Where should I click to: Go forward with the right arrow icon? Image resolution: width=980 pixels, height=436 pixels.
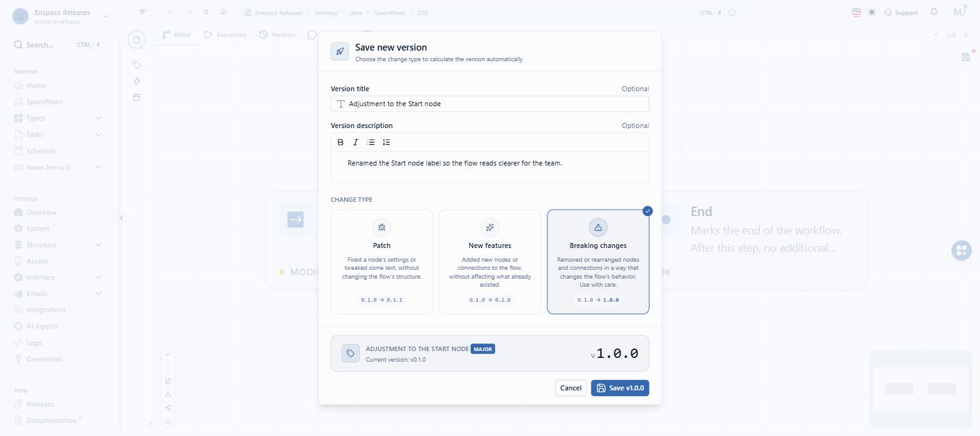(189, 12)
